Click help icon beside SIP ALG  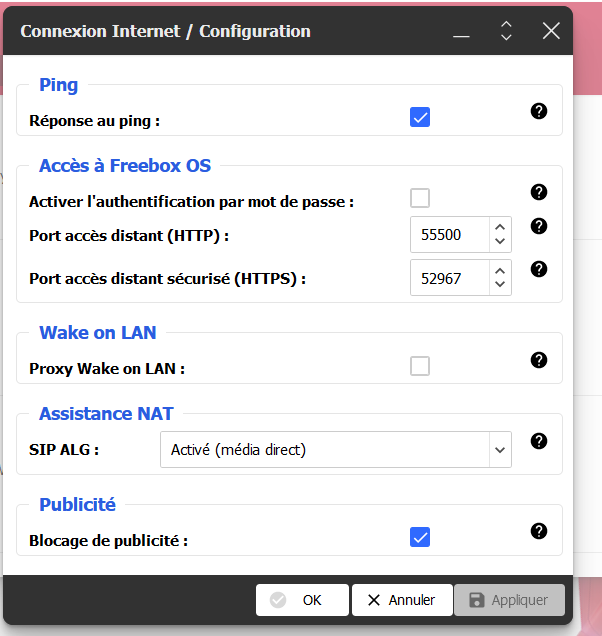(x=539, y=441)
